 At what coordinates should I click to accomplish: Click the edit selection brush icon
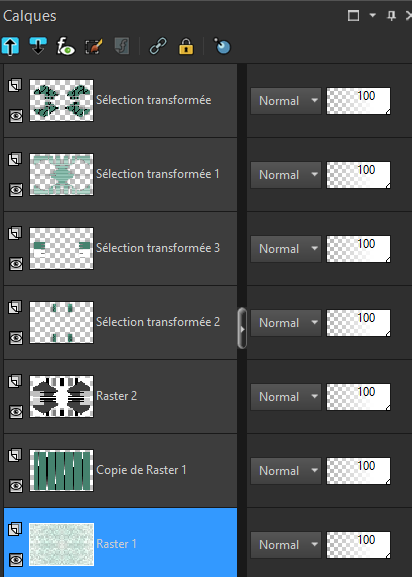(94, 47)
